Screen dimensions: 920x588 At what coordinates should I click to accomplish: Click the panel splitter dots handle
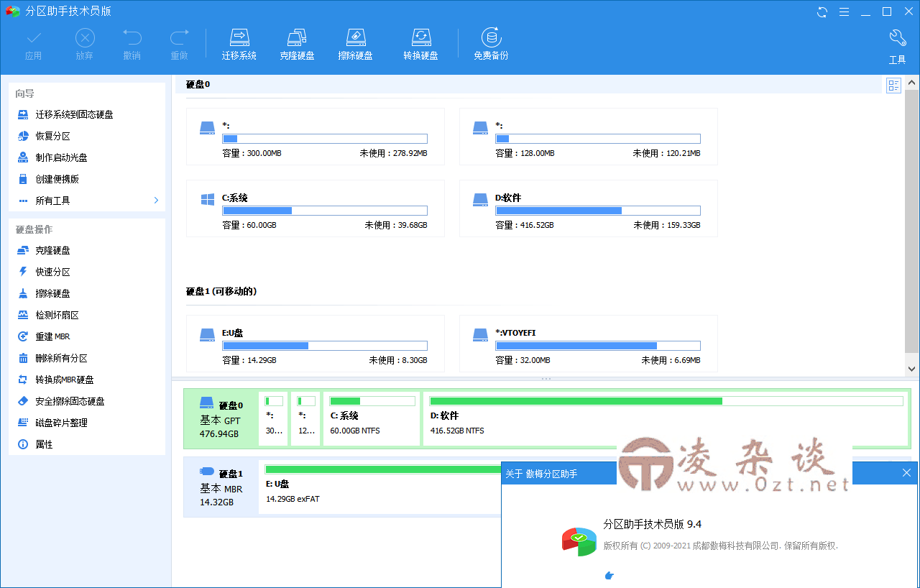click(546, 378)
